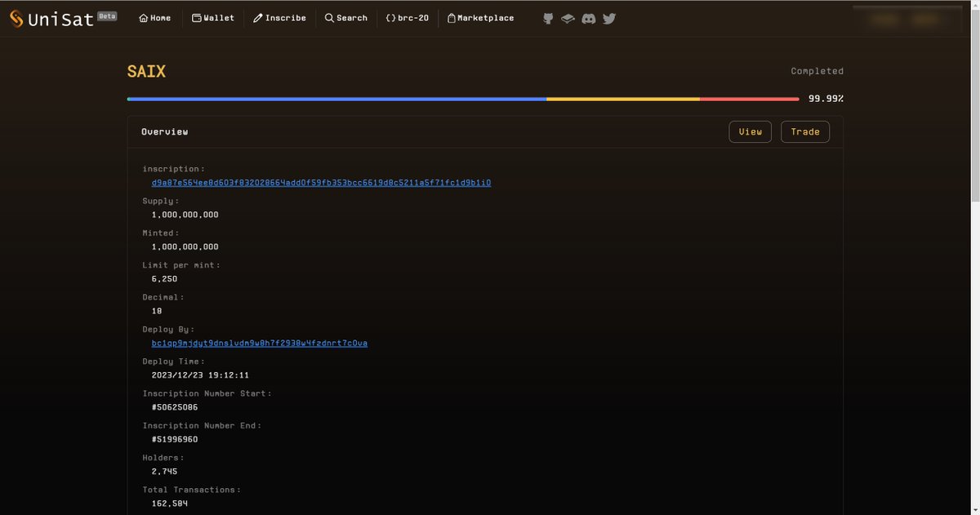Open the inscription ID hash link
This screenshot has height=515, width=980.
pos(321,183)
